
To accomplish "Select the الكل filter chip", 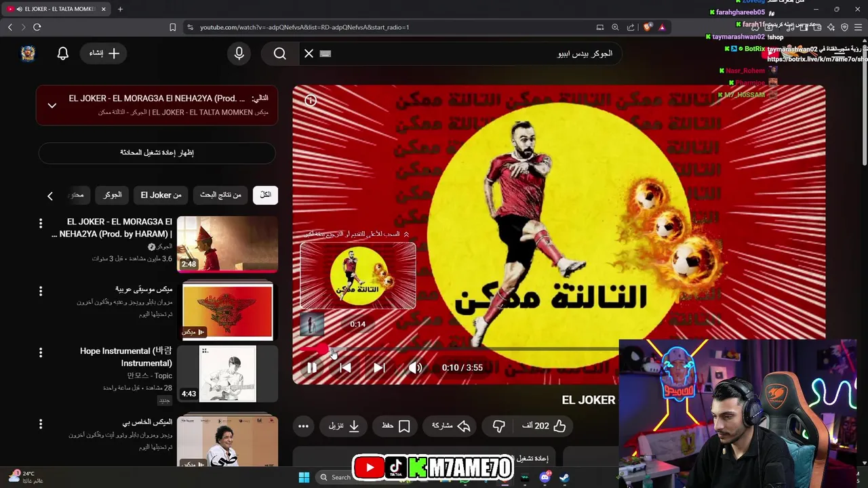I will 265,195.
